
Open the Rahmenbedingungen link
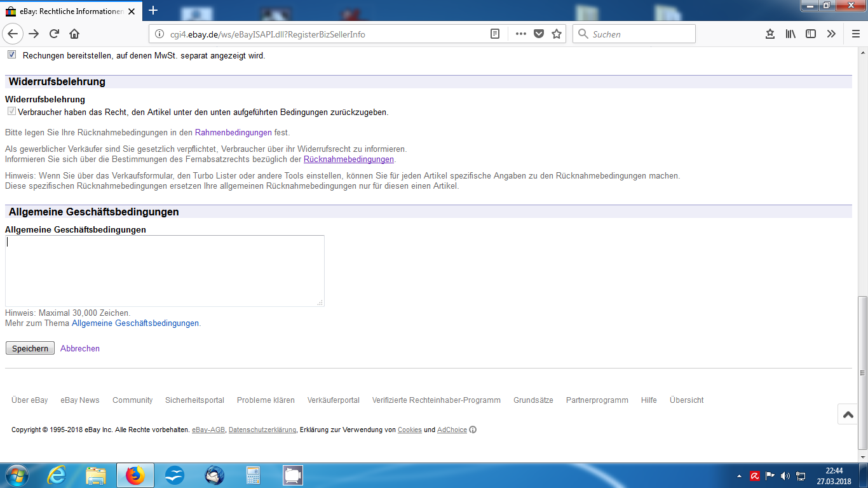coord(233,133)
